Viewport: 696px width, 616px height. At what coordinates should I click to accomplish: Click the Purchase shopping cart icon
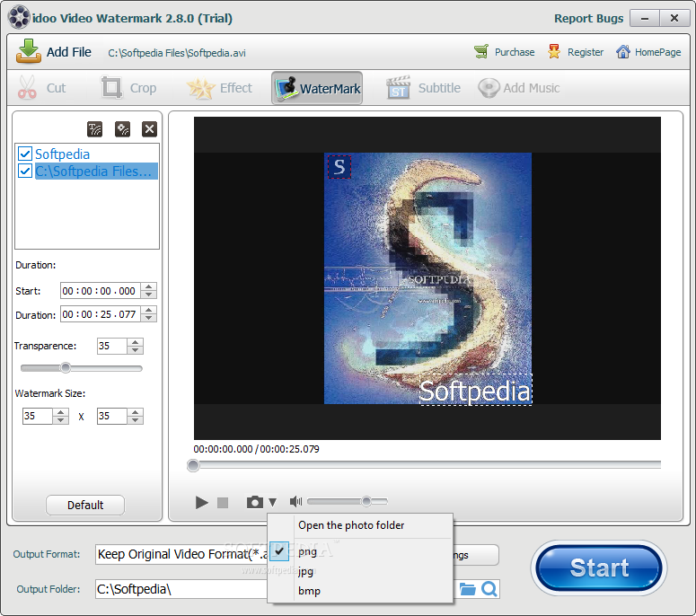(x=481, y=52)
